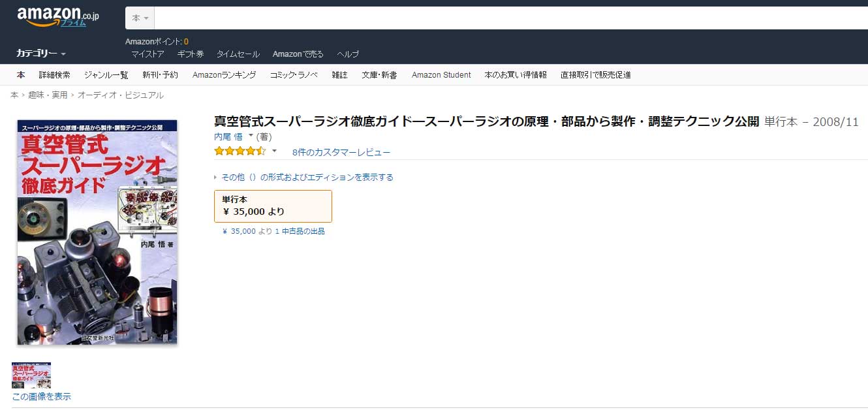Click the large book cover image

[97, 232]
